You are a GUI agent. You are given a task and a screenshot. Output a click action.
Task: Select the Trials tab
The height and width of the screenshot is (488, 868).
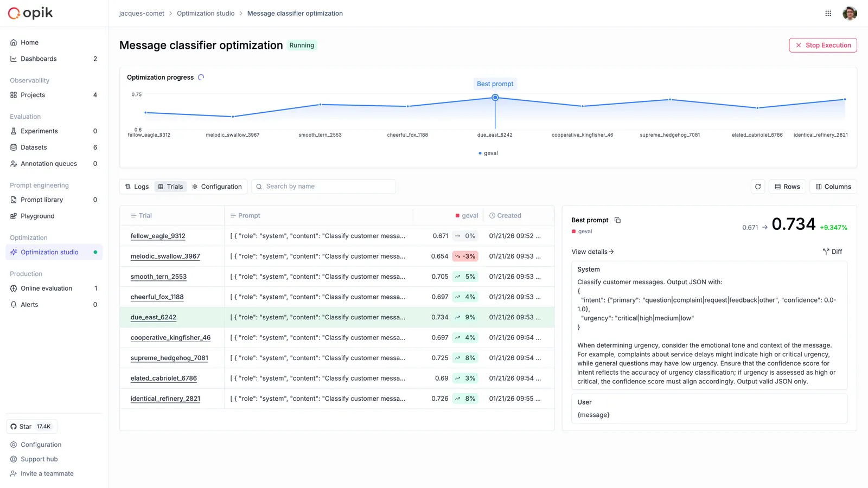click(170, 187)
